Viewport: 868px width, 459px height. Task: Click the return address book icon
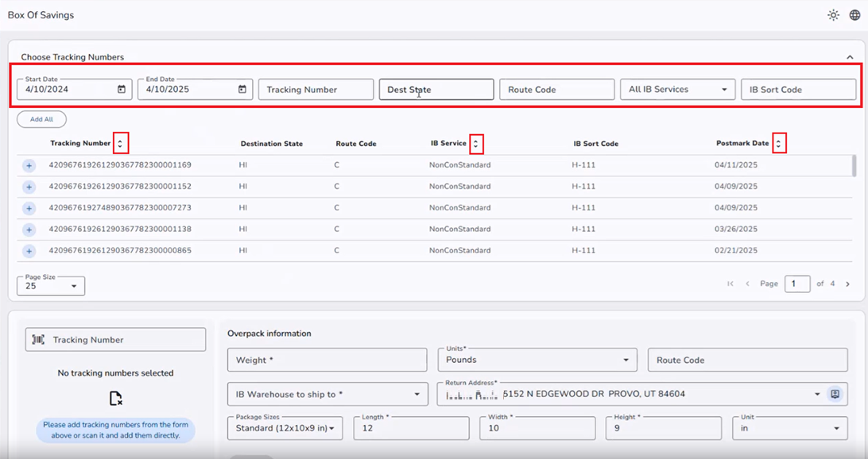(835, 394)
